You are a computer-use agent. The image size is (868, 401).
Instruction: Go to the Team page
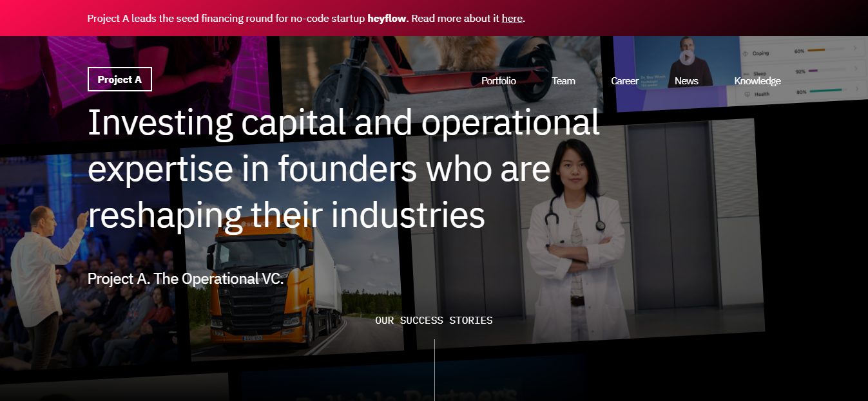[563, 80]
